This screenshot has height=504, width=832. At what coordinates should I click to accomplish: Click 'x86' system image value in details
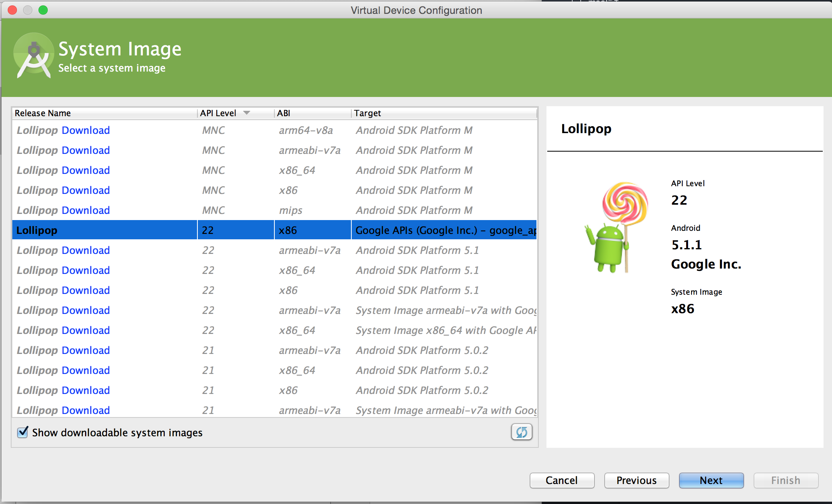click(x=683, y=309)
